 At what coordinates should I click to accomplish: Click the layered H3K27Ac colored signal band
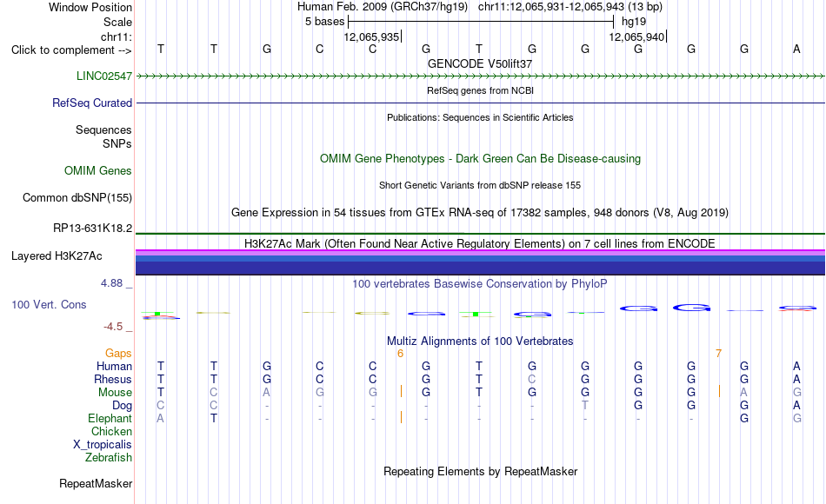[481, 262]
